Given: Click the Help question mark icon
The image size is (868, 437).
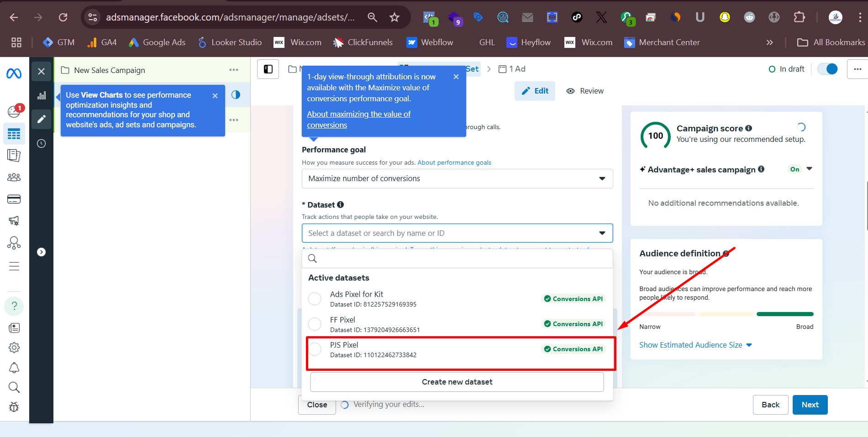Looking at the screenshot, I should pos(14,306).
